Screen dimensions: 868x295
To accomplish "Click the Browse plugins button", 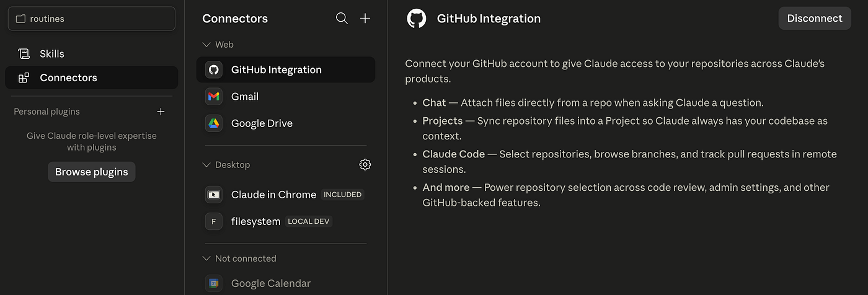I will click(x=92, y=172).
